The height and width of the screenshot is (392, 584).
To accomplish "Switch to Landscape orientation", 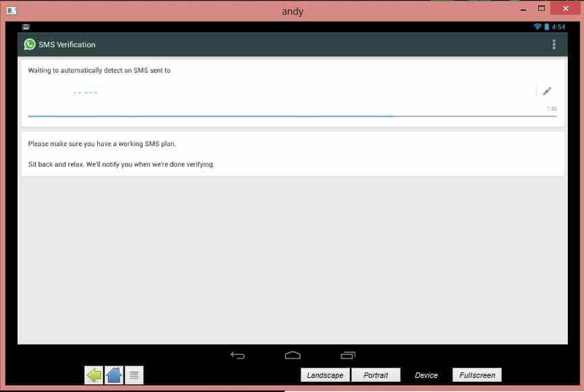I will pyautogui.click(x=325, y=375).
